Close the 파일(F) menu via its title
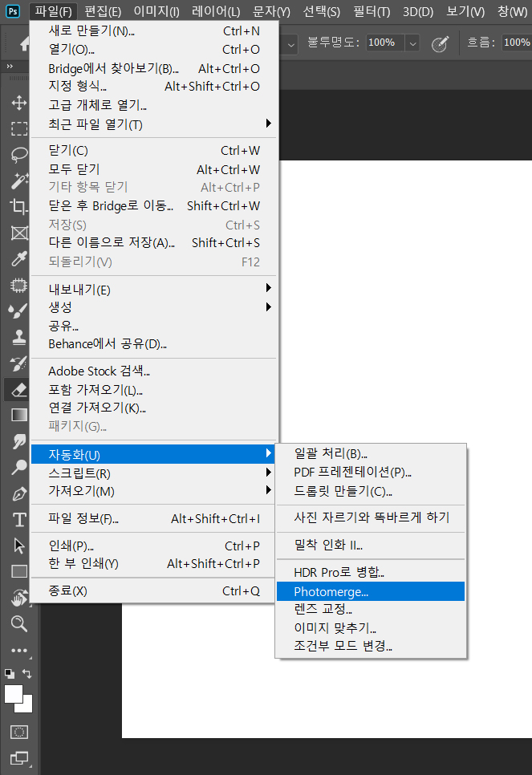Screen dimensions: 532x775 click(54, 11)
